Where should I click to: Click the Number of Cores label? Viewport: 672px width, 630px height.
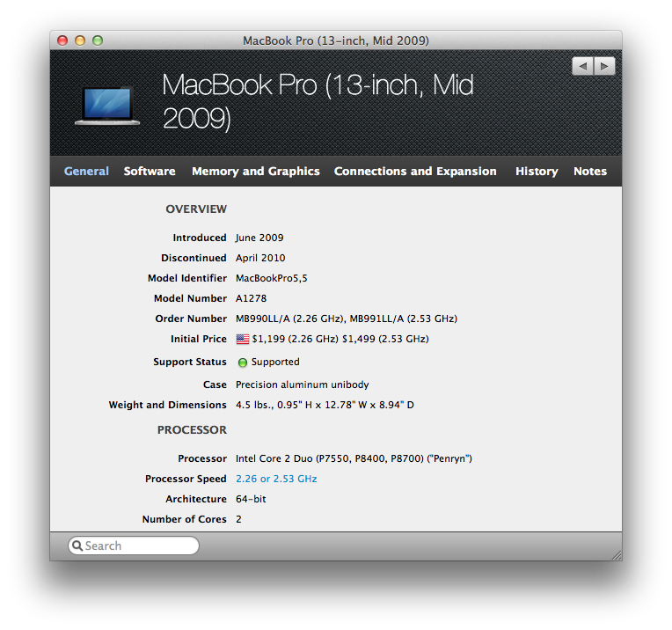pos(185,519)
